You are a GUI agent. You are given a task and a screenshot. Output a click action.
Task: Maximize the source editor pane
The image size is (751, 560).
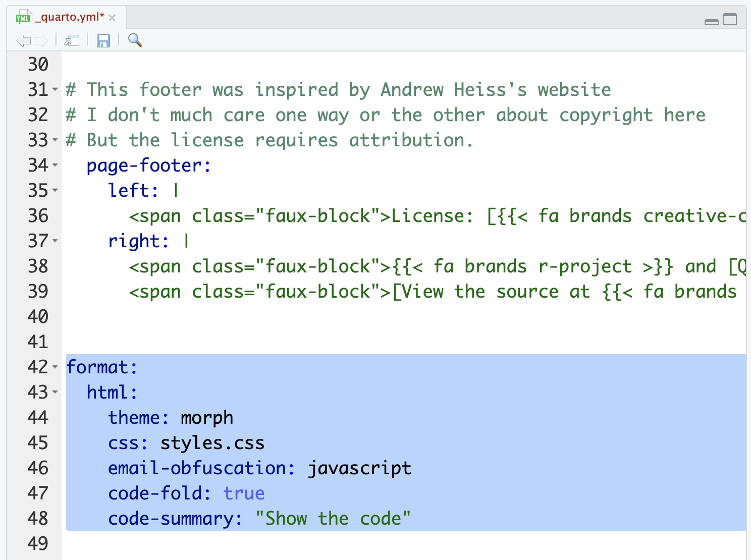point(730,20)
